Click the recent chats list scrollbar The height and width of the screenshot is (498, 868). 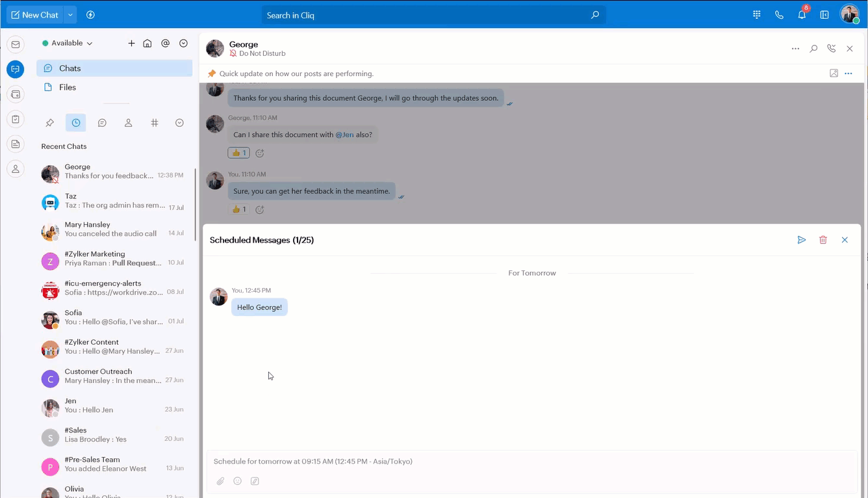pyautogui.click(x=196, y=205)
